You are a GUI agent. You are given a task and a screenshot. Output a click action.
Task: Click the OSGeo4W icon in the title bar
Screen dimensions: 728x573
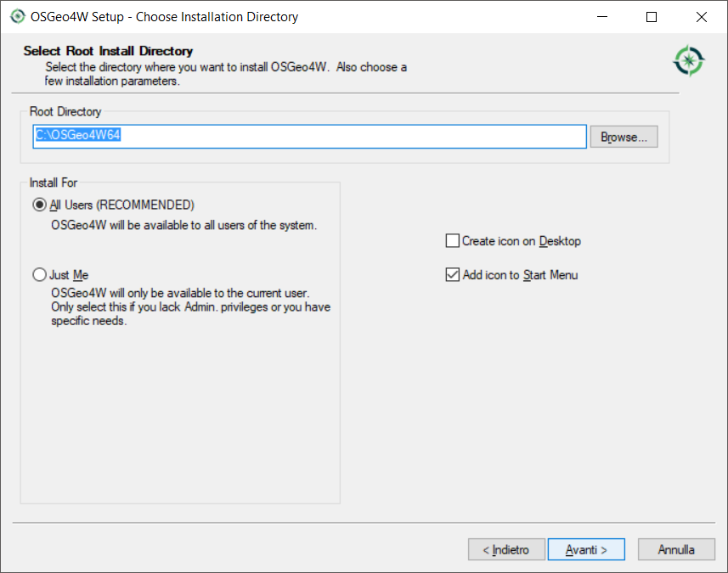17,16
